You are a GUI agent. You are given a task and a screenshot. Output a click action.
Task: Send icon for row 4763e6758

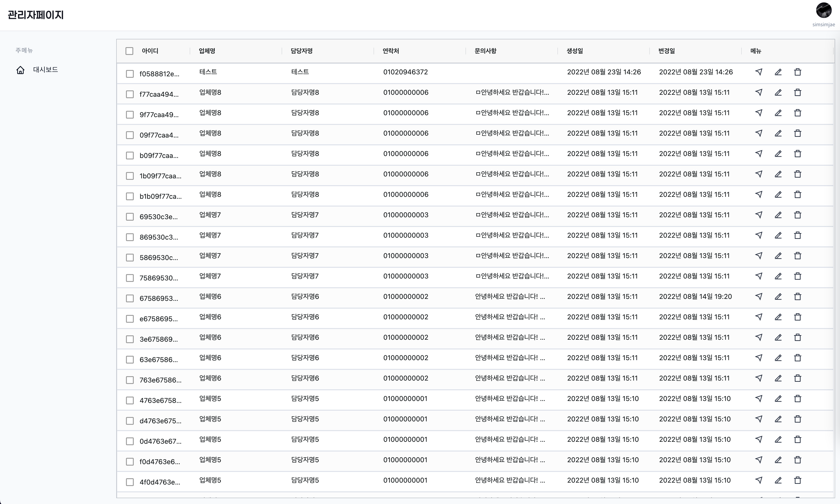coord(759,398)
